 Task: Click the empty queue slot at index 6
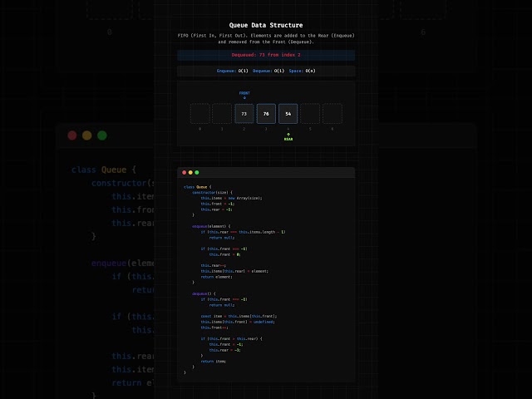click(x=332, y=114)
